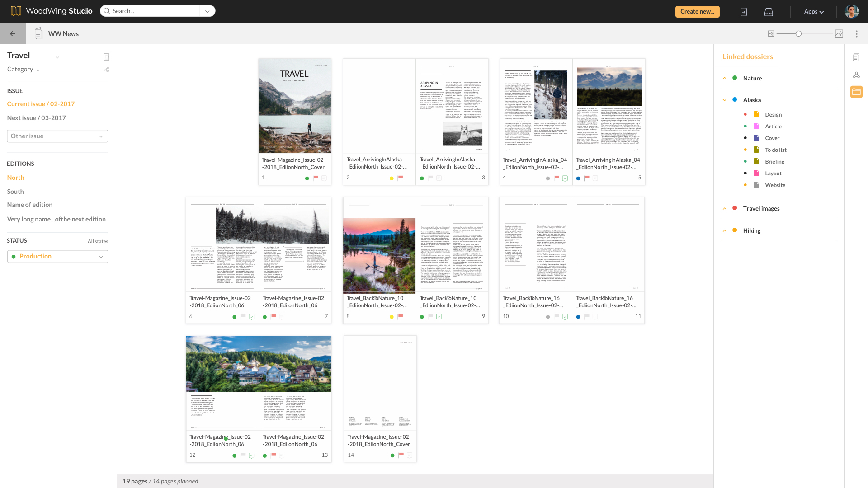Click the large thumbnail size icon
This screenshot has width=868, height=488.
pyautogui.click(x=839, y=34)
